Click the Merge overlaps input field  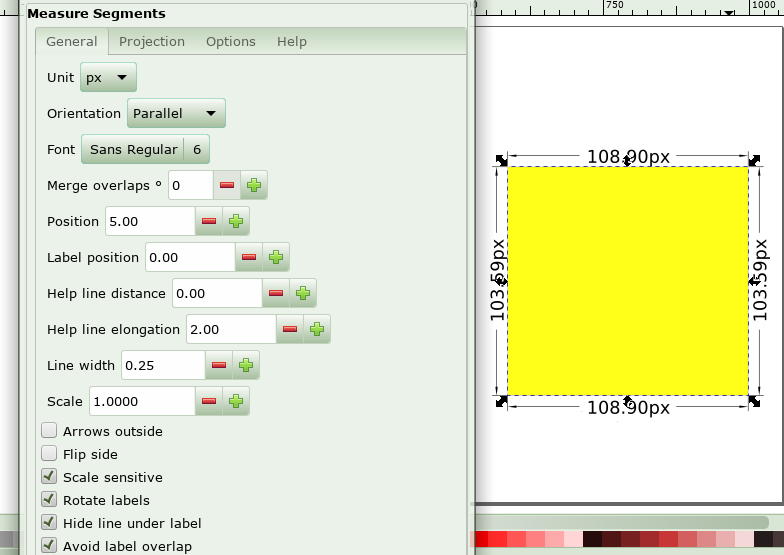[x=191, y=185]
